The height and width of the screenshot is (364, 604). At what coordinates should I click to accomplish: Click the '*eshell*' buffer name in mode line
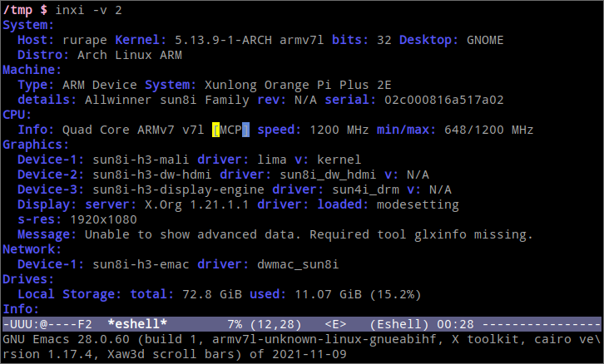(137, 324)
